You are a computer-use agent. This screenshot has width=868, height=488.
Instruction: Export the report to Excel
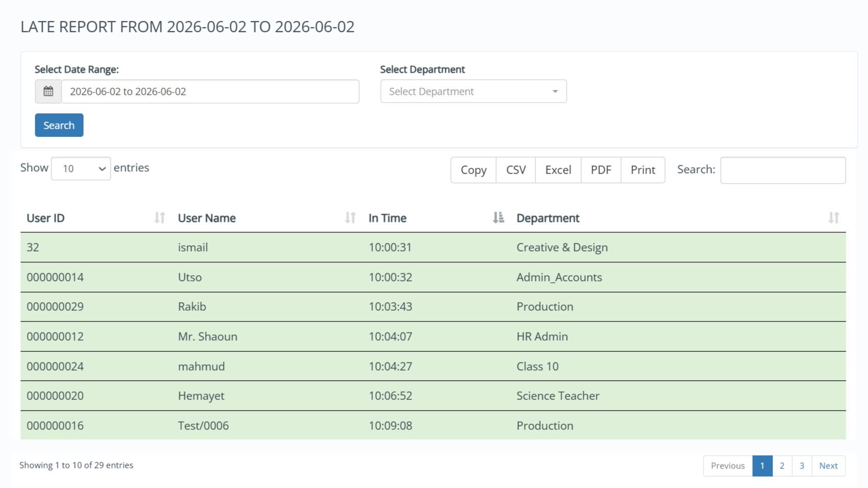[558, 170]
